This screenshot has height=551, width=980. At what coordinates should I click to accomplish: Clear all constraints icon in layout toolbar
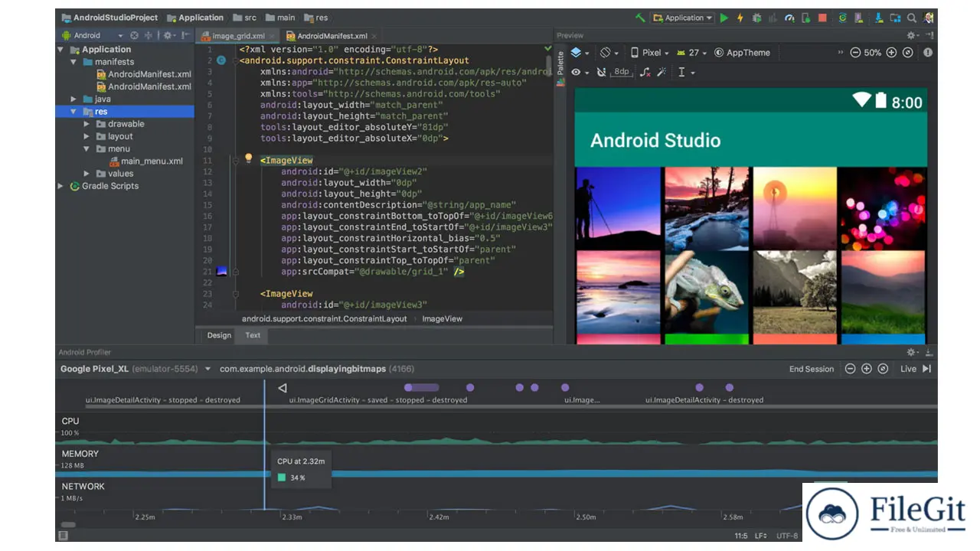click(x=645, y=72)
